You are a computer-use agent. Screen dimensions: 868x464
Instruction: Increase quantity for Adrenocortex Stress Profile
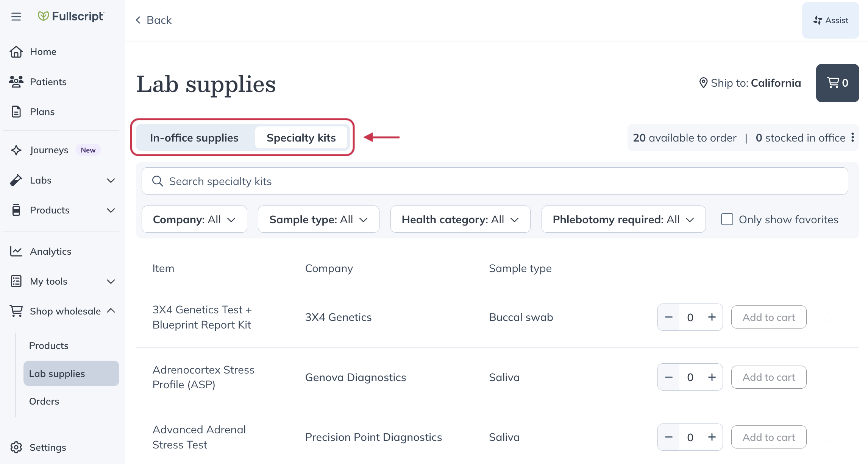pos(712,377)
